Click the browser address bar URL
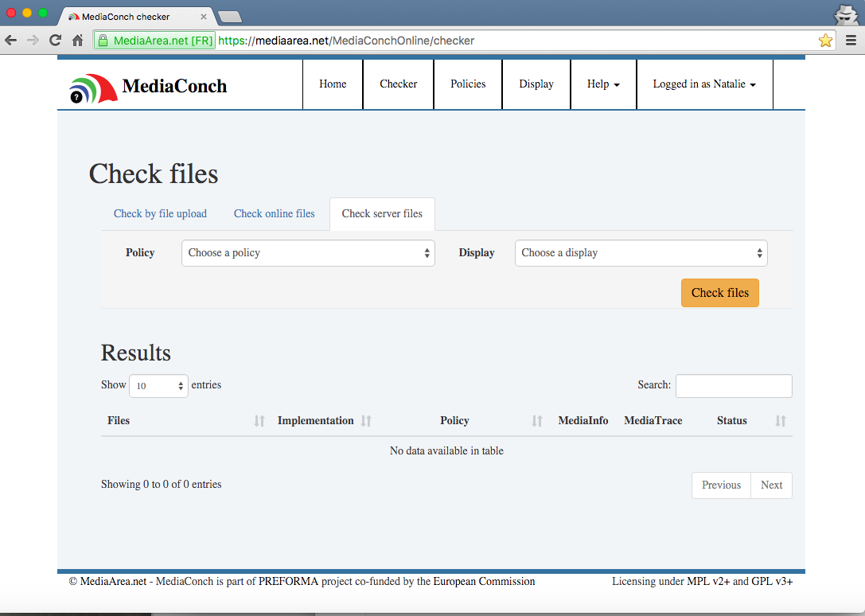Screen dimensions: 865x616 (346, 41)
